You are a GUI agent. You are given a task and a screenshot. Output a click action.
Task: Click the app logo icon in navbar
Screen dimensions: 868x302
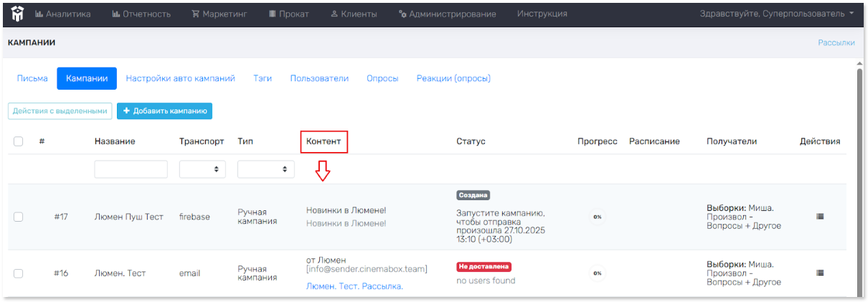pyautogui.click(x=16, y=14)
